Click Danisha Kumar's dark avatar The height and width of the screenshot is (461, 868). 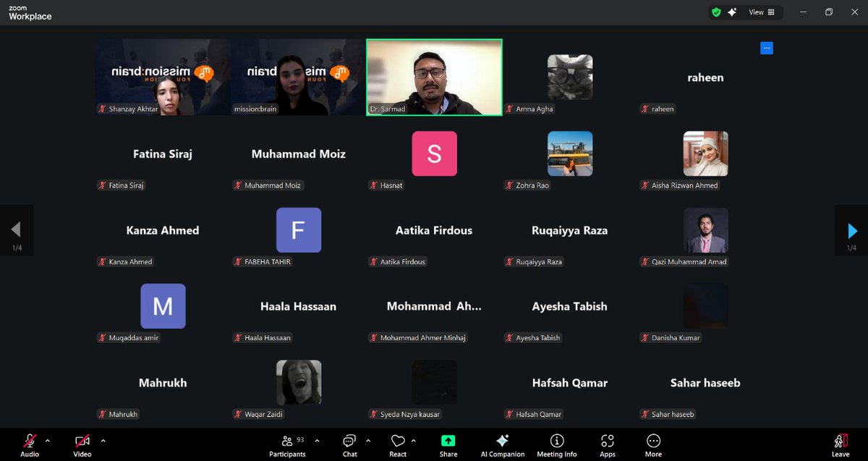click(705, 306)
